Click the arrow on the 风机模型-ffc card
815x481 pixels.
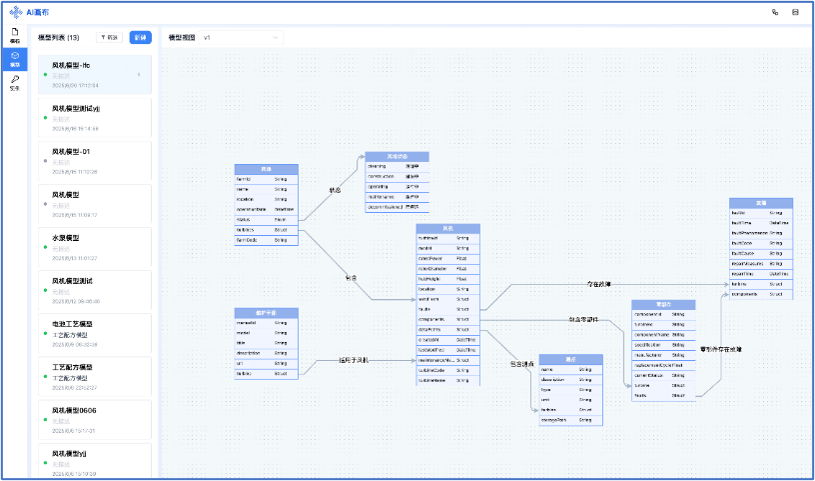pos(138,75)
